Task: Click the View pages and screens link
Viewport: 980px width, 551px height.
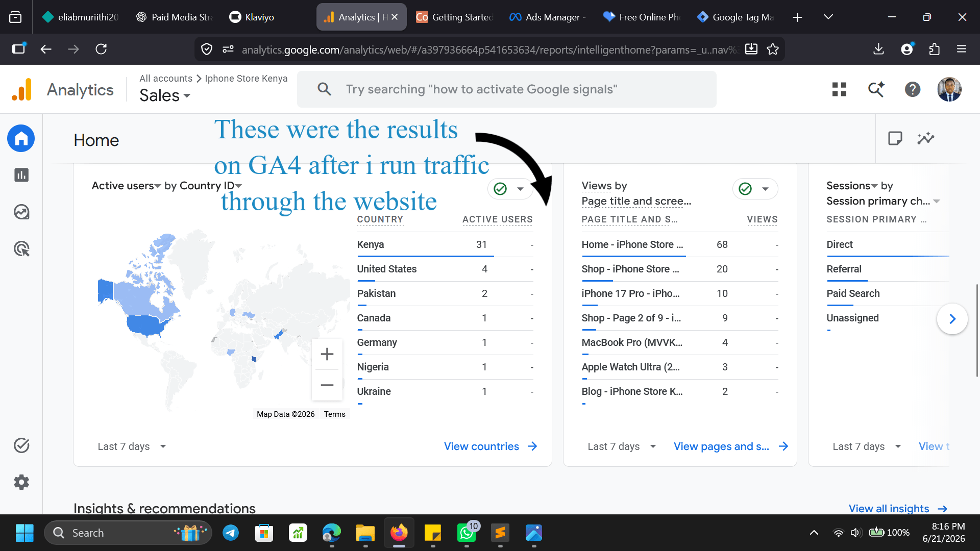Action: 731,446
